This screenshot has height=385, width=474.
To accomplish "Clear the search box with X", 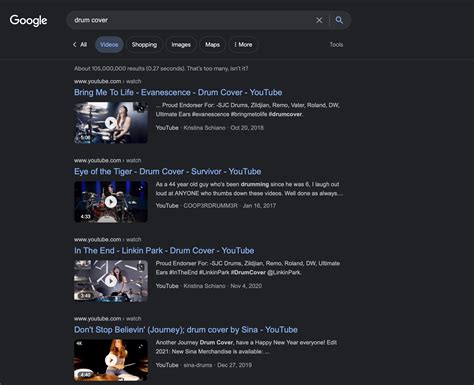I will (x=319, y=20).
